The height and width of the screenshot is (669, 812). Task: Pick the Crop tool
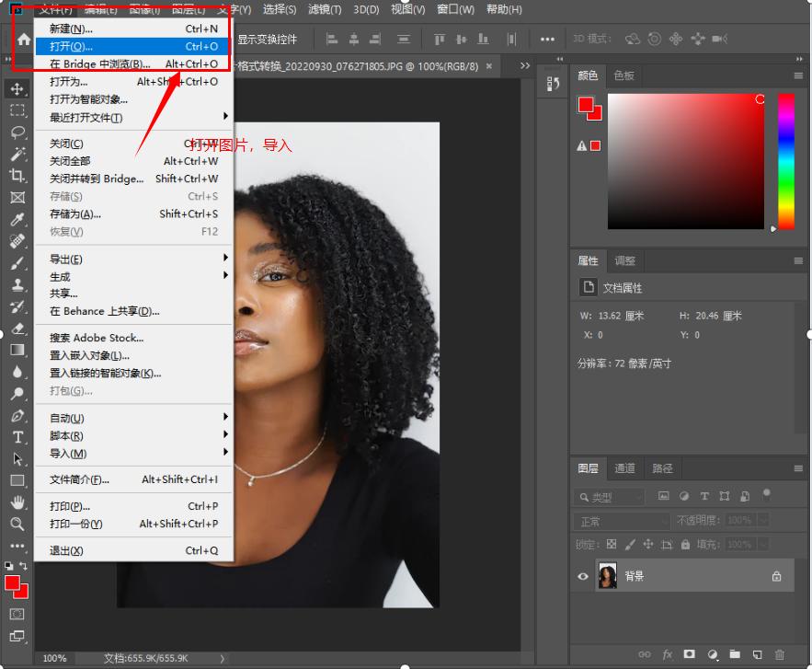[17, 176]
